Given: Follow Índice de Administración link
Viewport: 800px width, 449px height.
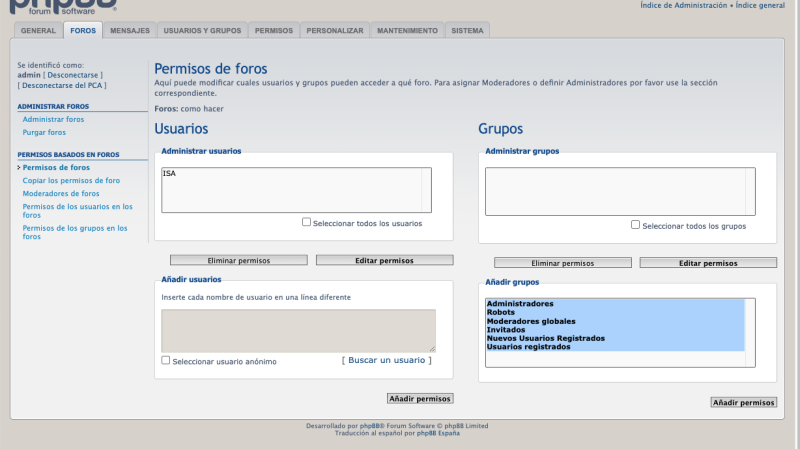Looking at the screenshot, I should (x=684, y=5).
